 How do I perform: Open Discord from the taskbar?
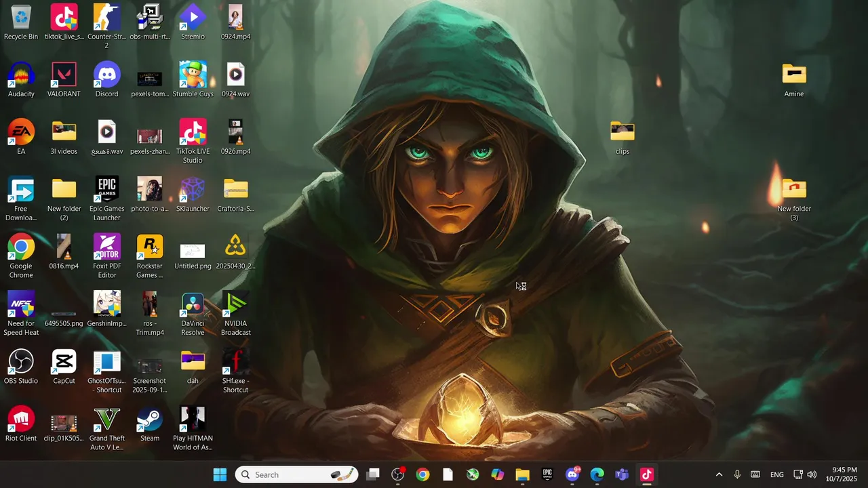click(572, 474)
